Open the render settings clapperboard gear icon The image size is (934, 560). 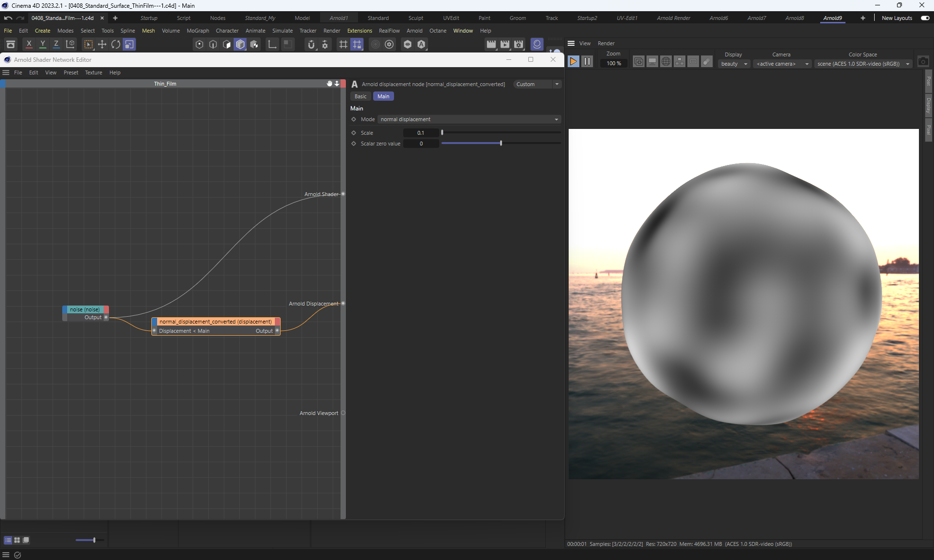click(519, 44)
